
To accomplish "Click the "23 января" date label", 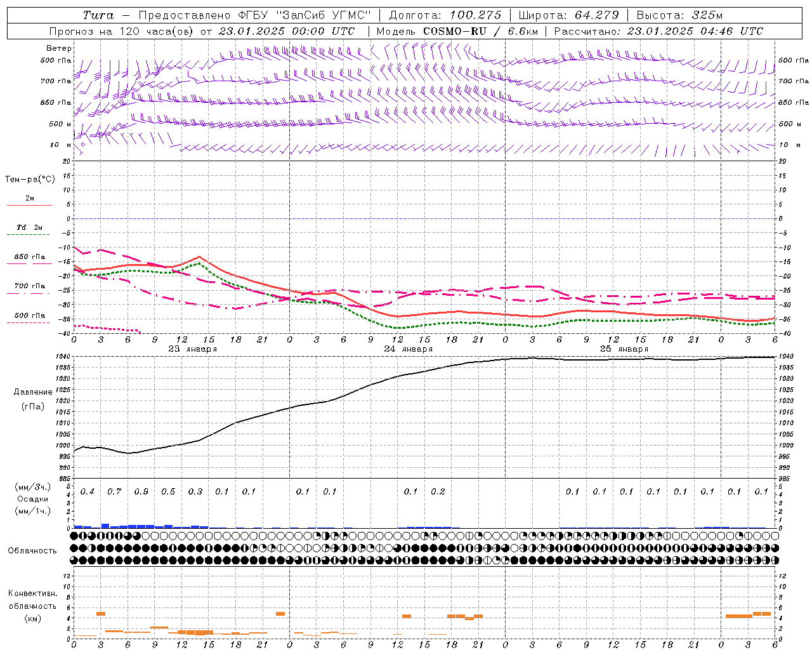I will 193,349.
